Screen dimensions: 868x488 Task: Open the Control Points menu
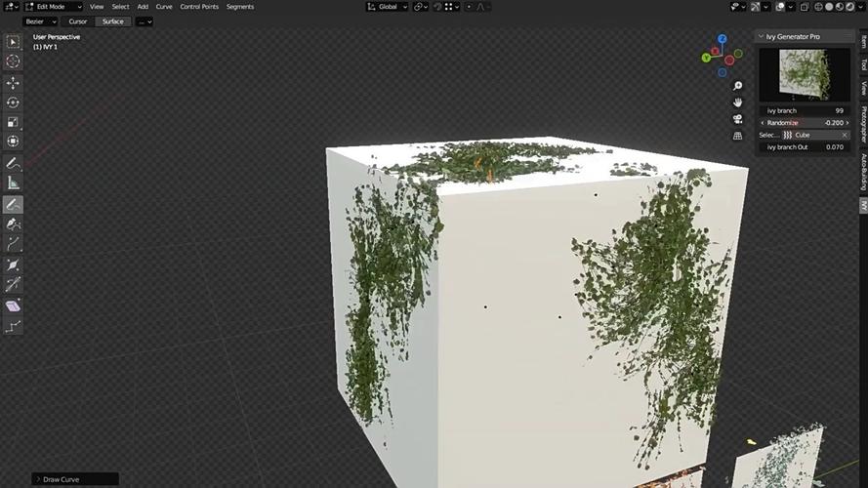199,7
